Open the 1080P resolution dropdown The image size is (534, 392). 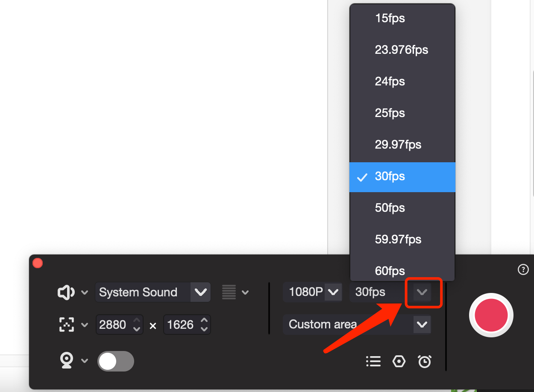pos(333,293)
